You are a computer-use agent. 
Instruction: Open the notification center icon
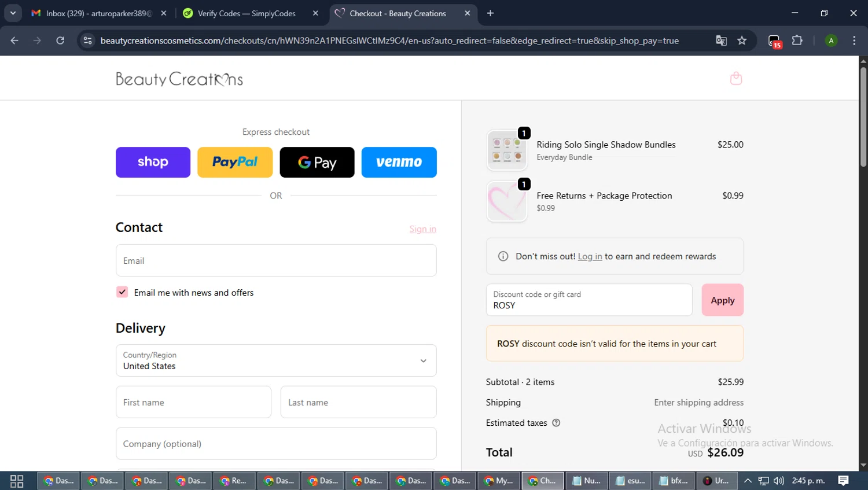coord(843,481)
